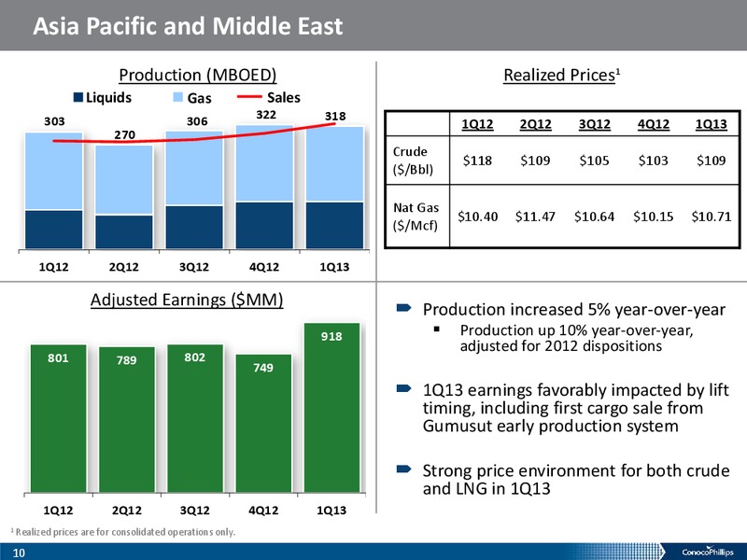Click the 802 earnings bar
The width and height of the screenshot is (747, 560).
coord(195,418)
